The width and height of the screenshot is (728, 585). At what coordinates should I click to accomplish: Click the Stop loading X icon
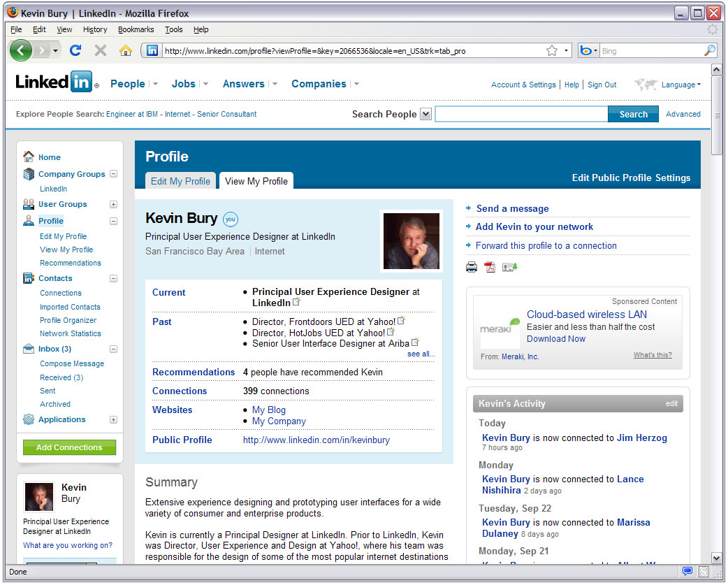(x=101, y=50)
